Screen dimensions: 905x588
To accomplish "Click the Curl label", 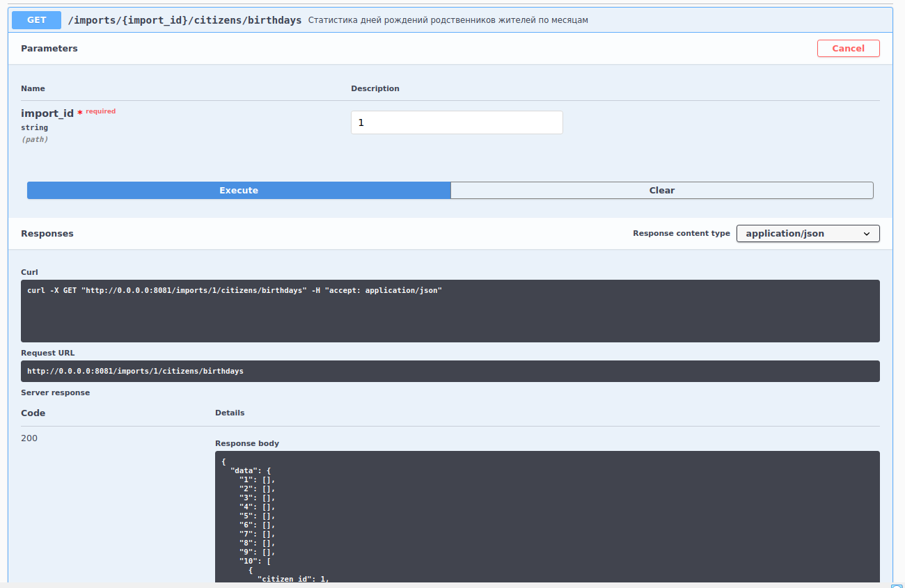I will point(29,272).
